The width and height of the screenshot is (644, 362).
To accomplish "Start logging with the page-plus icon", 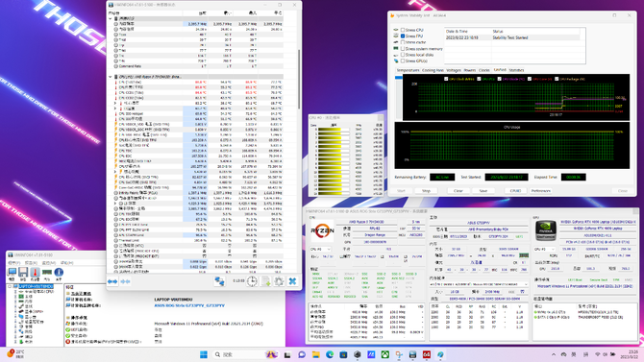I will coord(265,281).
